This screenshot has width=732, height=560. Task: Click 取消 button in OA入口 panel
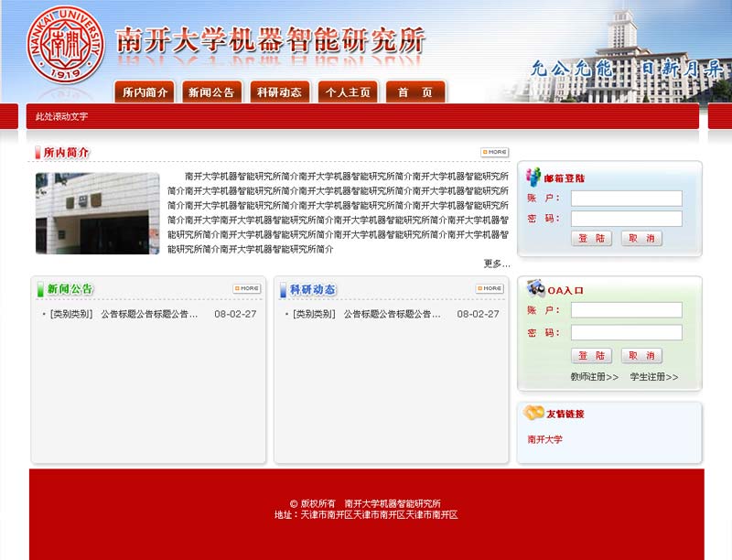coord(641,356)
